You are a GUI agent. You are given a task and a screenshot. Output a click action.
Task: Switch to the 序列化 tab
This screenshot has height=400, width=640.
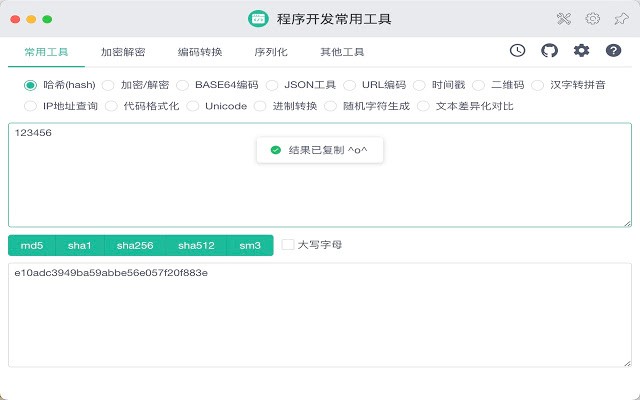pyautogui.click(x=271, y=52)
